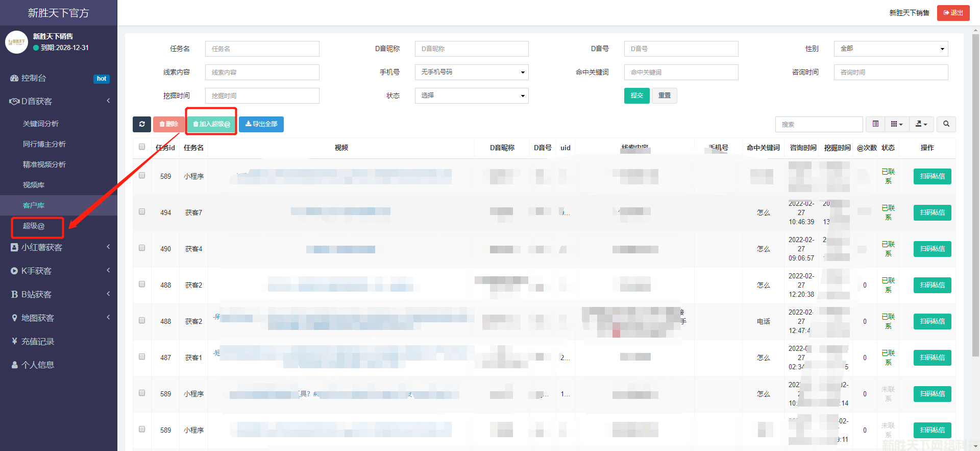980x451 pixels.
Task: Open the 状态 选择 dropdown
Action: (x=471, y=96)
